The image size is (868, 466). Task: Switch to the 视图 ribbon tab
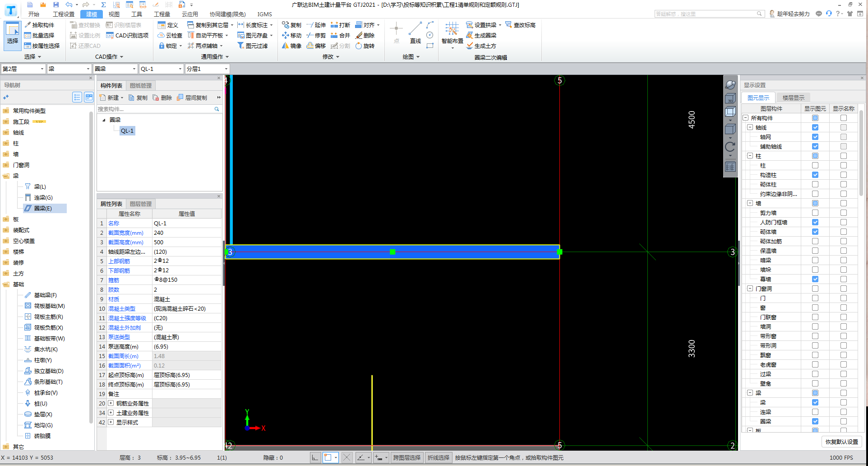pyautogui.click(x=114, y=14)
